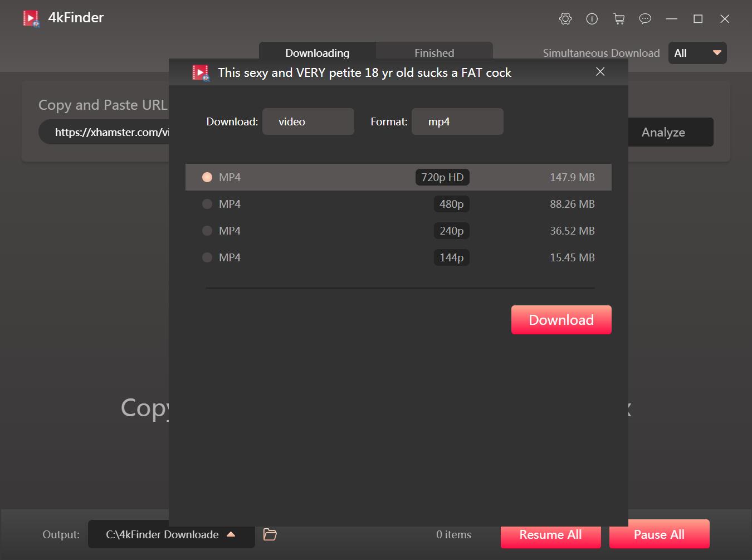Click the red Download button

click(x=561, y=320)
